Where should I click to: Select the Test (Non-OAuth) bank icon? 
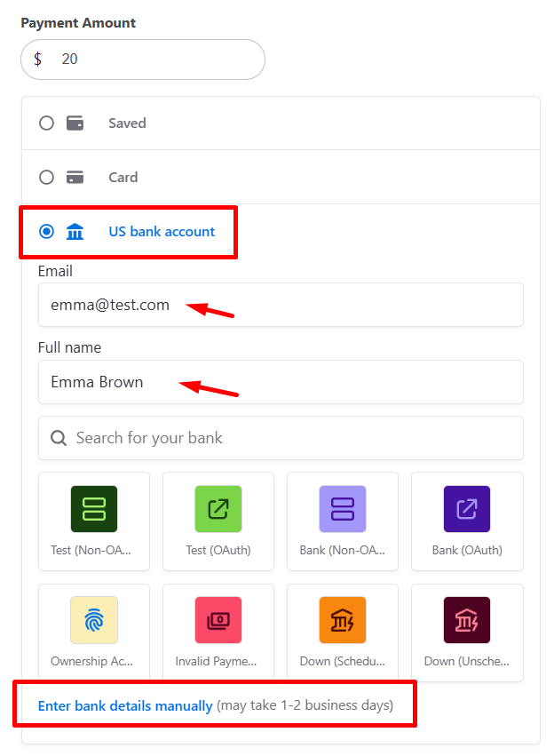coord(94,509)
